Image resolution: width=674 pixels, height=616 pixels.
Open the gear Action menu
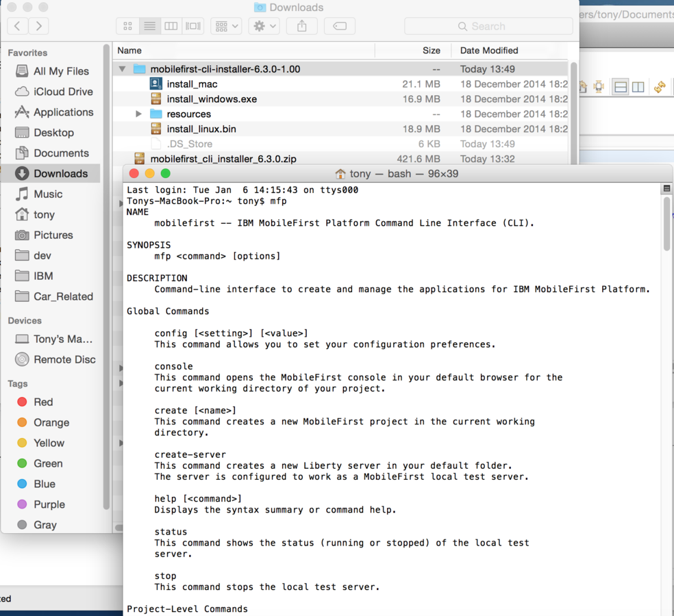point(264,26)
